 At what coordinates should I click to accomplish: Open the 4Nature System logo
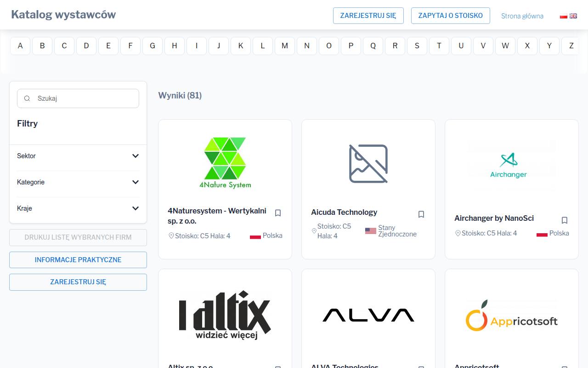(x=225, y=163)
